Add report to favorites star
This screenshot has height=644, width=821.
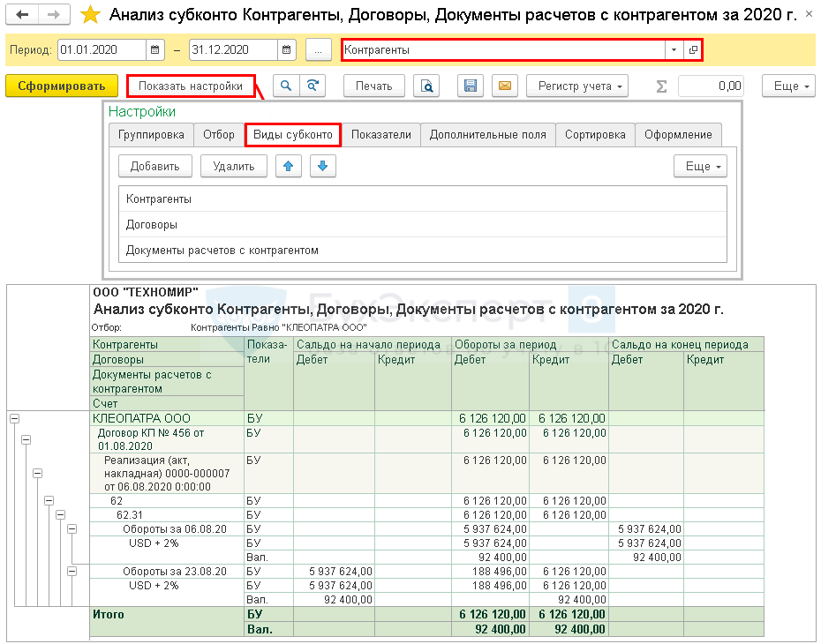(x=90, y=15)
